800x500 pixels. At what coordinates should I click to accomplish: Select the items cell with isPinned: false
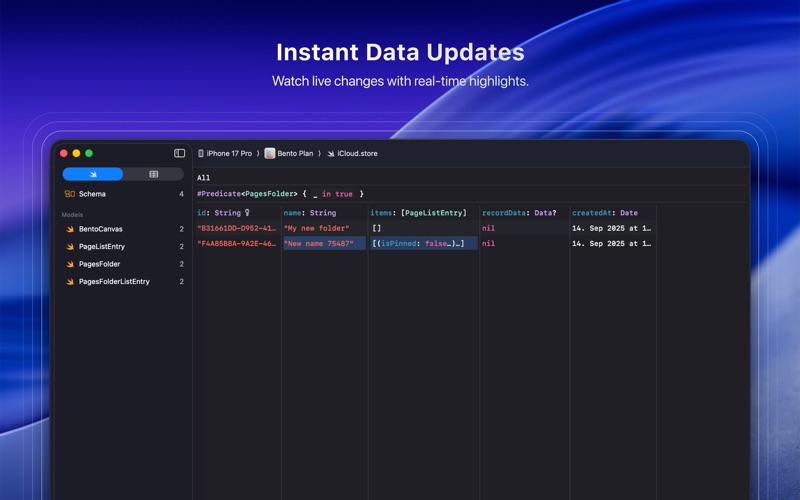click(423, 243)
